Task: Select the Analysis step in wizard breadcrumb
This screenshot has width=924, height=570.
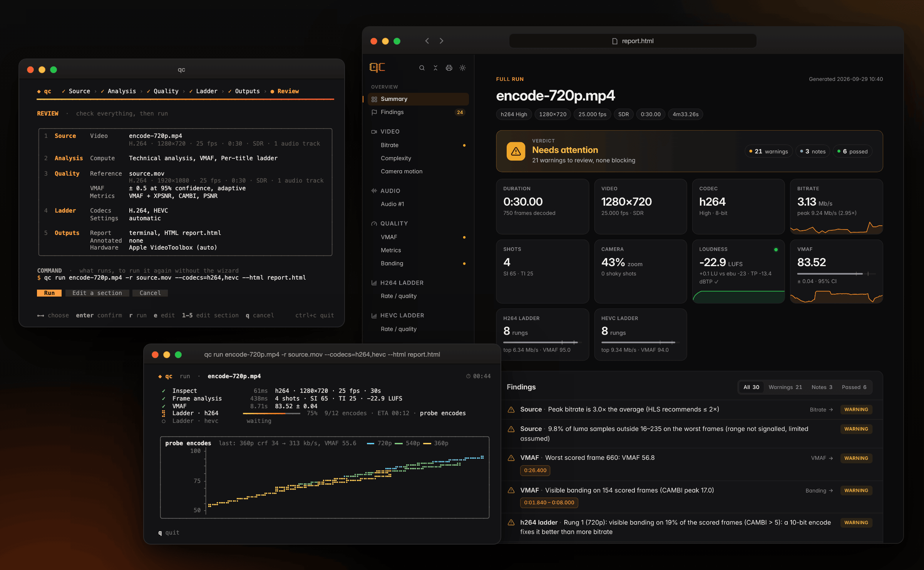Action: click(118, 91)
